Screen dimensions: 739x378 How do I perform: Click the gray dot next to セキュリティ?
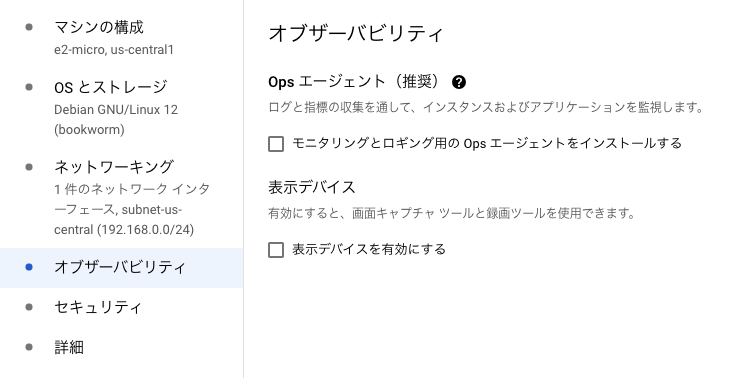click(x=29, y=307)
